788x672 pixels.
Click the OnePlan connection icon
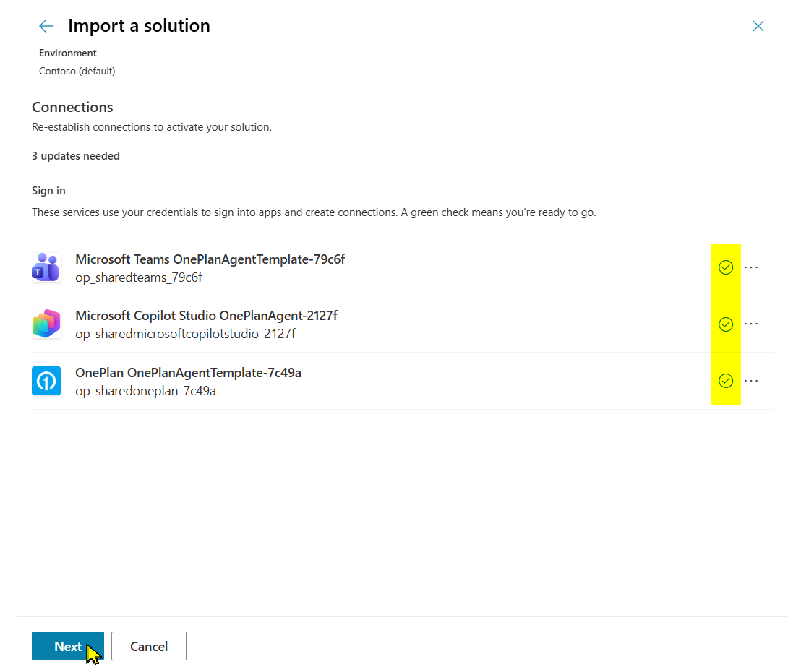[x=46, y=381]
